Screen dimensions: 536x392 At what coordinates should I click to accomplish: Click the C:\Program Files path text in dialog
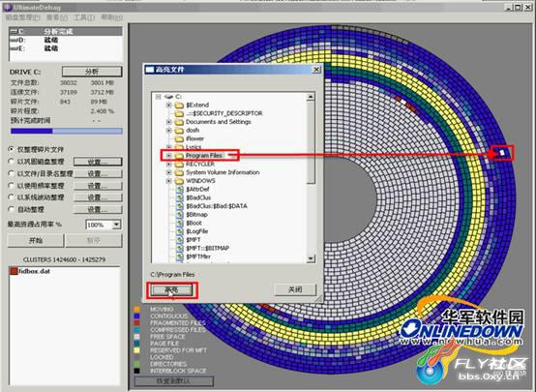172,275
